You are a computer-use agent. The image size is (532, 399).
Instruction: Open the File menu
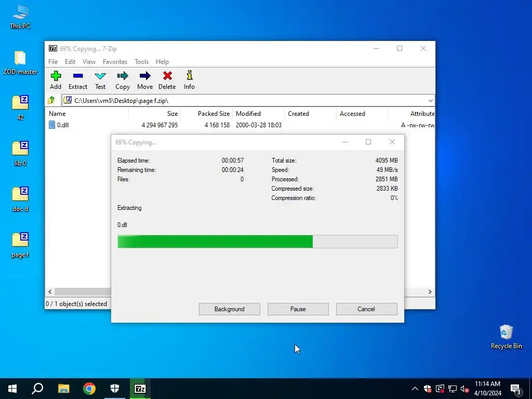[x=53, y=62]
